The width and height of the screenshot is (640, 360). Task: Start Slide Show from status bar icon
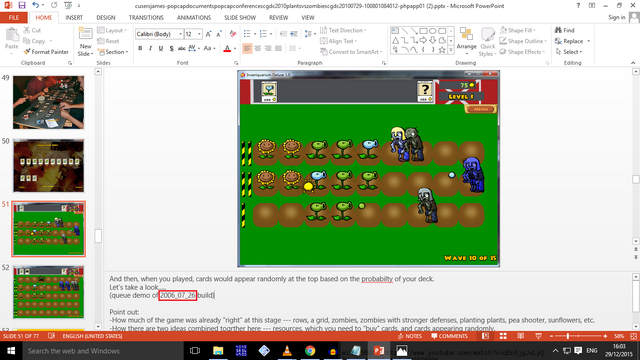[539, 336]
